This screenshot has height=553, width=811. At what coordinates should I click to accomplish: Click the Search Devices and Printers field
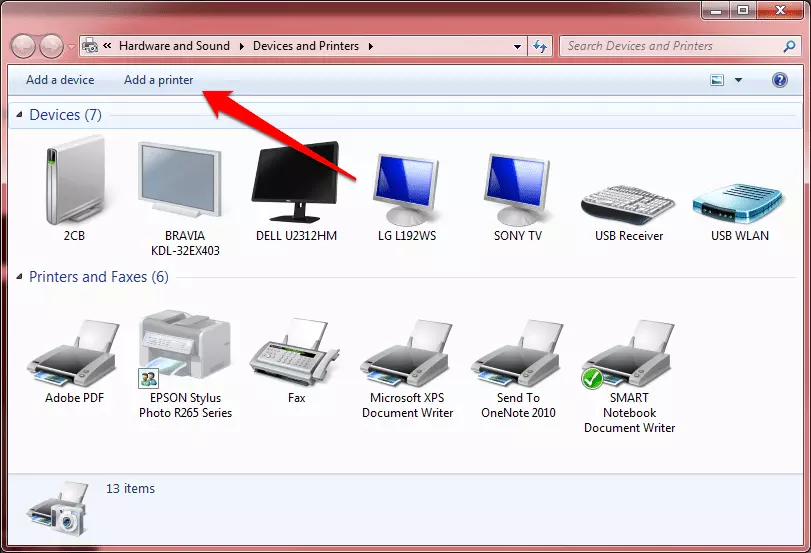(x=670, y=46)
